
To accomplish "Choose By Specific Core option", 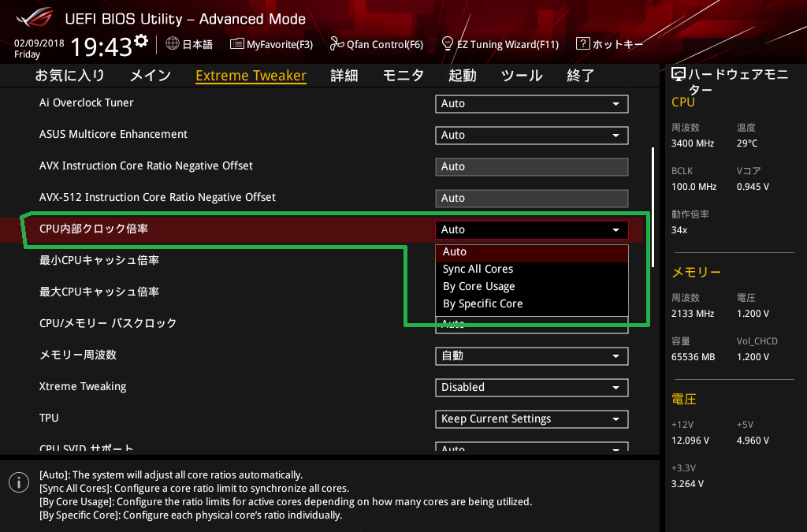I will tap(532, 304).
